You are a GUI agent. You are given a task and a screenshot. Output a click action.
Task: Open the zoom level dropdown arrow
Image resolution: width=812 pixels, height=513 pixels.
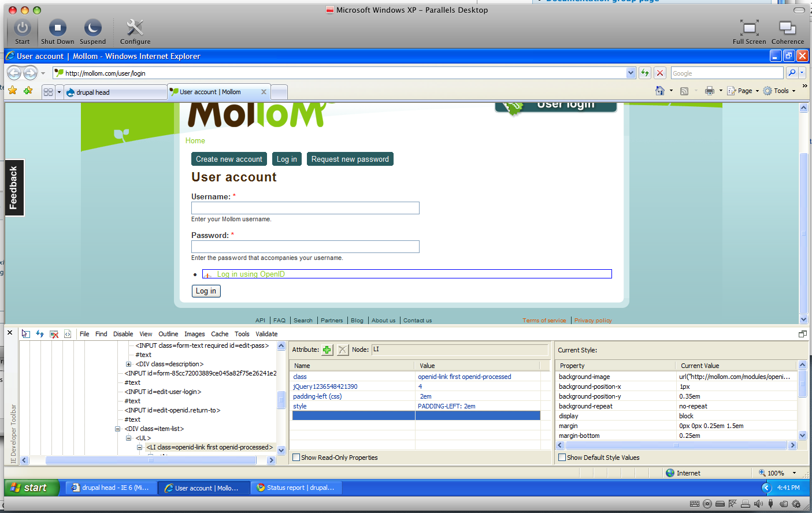pos(794,473)
